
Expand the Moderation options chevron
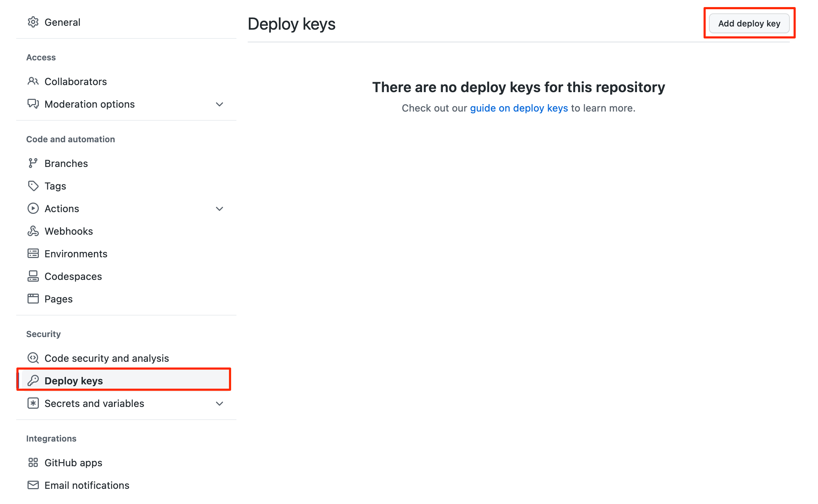219,104
